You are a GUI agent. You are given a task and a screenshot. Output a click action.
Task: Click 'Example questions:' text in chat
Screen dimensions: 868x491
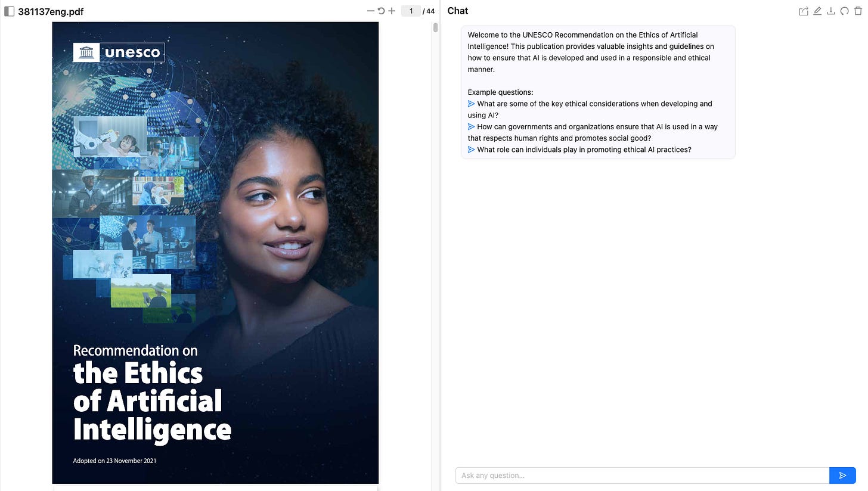500,92
